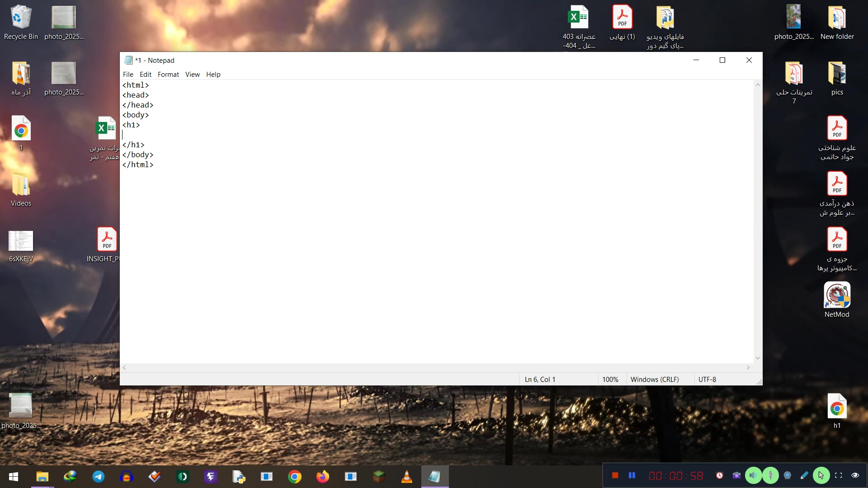Open the View menu in Notepad
Image resolution: width=868 pixels, height=488 pixels.
point(192,75)
